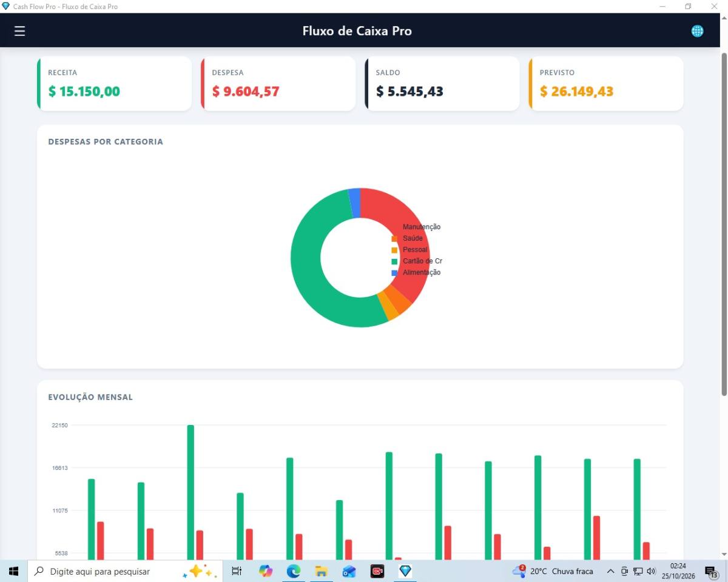The image size is (728, 582).
Task: Launch Copilot from the taskbar
Action: click(266, 571)
